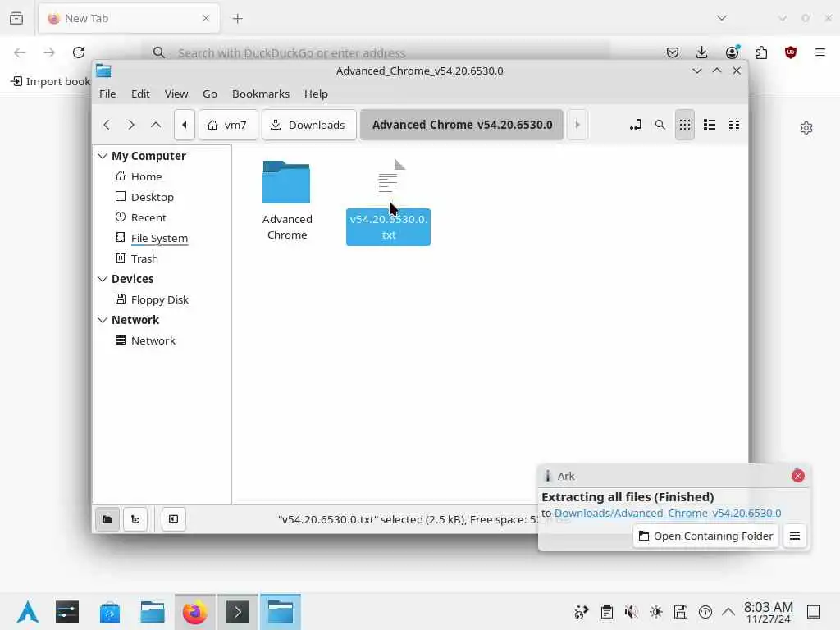Click Import bookmarks in Firefox toolbar
The image size is (840, 630).
[x=51, y=81]
